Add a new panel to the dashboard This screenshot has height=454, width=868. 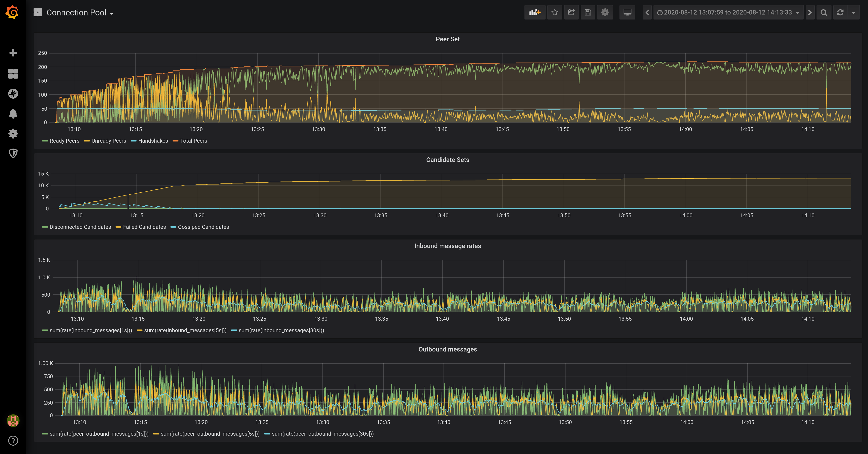point(535,12)
